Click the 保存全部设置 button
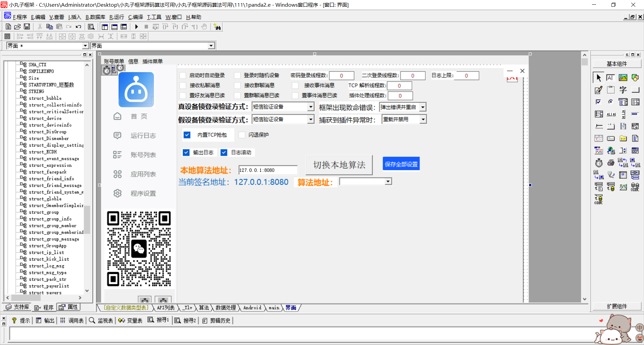 click(x=401, y=164)
